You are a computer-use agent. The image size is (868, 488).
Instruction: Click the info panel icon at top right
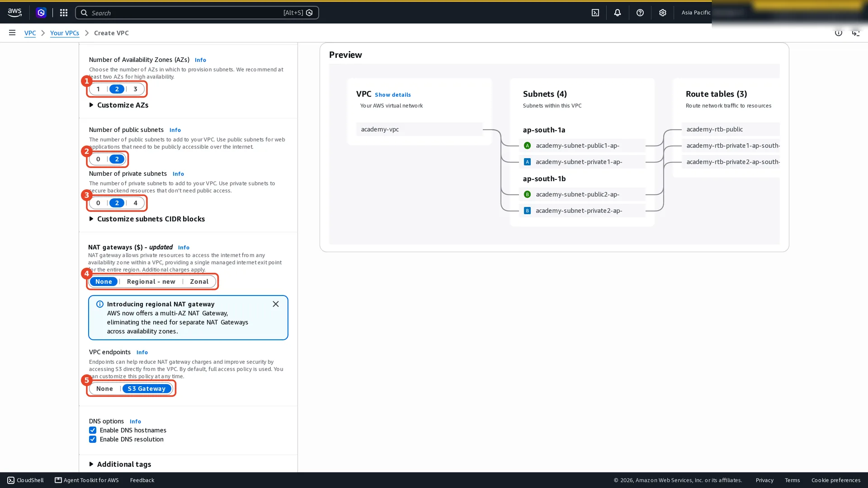(839, 33)
